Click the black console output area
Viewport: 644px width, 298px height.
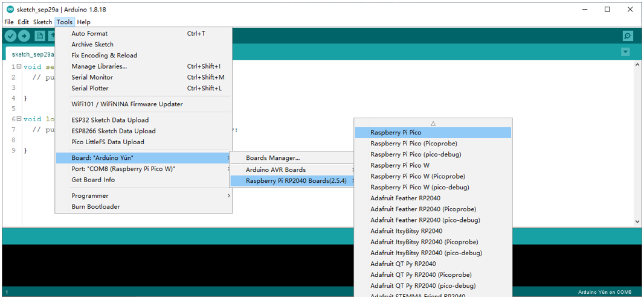[176, 265]
